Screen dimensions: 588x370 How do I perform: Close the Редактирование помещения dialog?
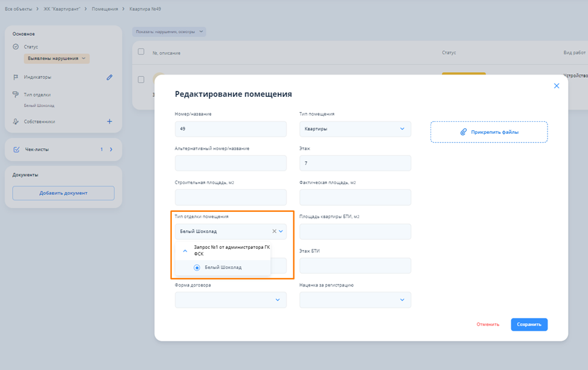[x=557, y=86]
